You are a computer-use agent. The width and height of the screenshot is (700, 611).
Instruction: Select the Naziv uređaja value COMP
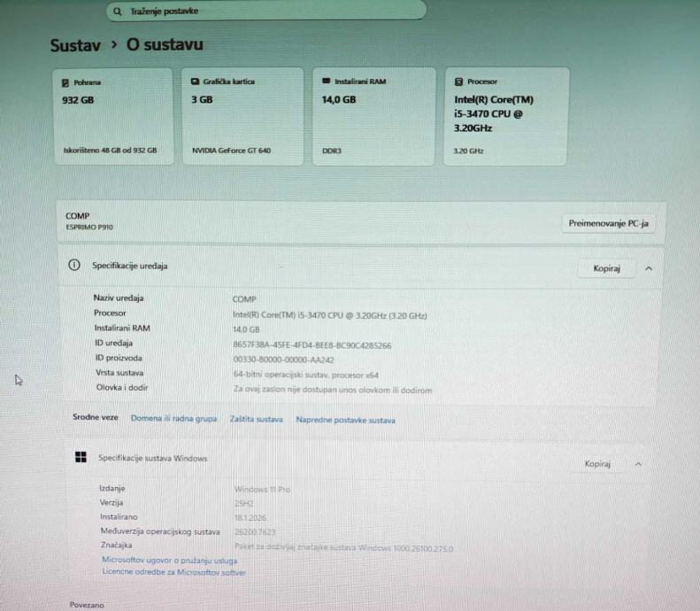click(x=244, y=299)
